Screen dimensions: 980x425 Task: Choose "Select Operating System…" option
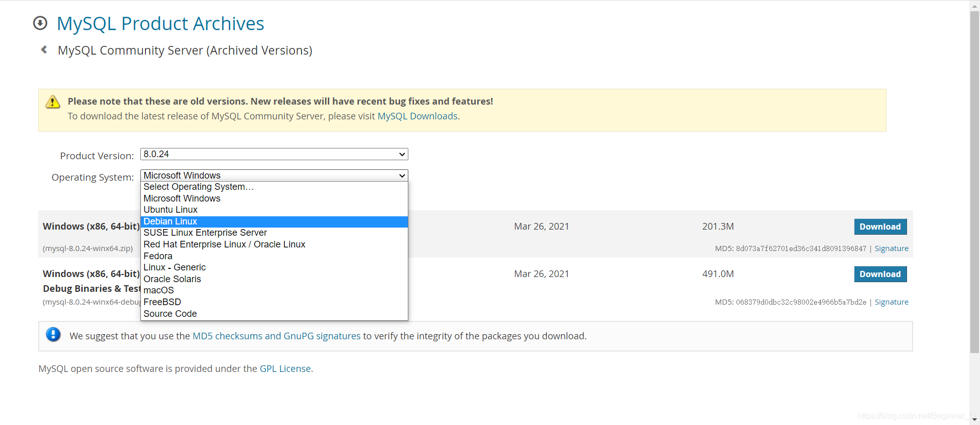click(274, 187)
